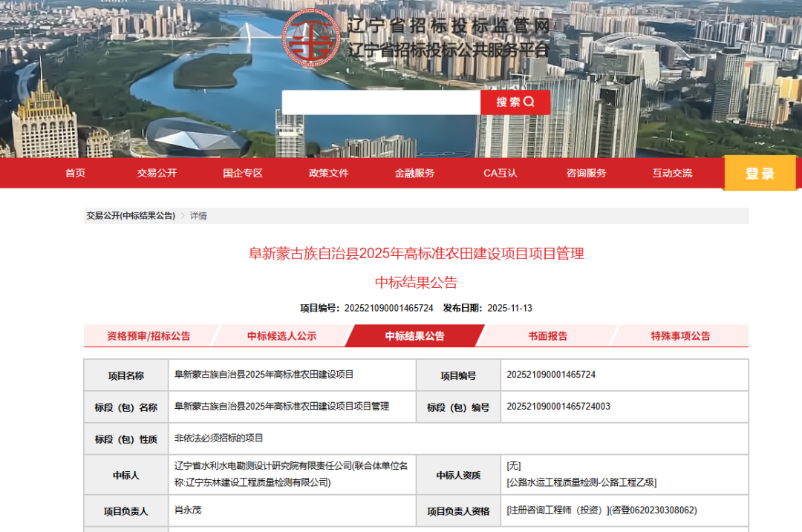Open the 特殊事项公告 tab

point(680,336)
